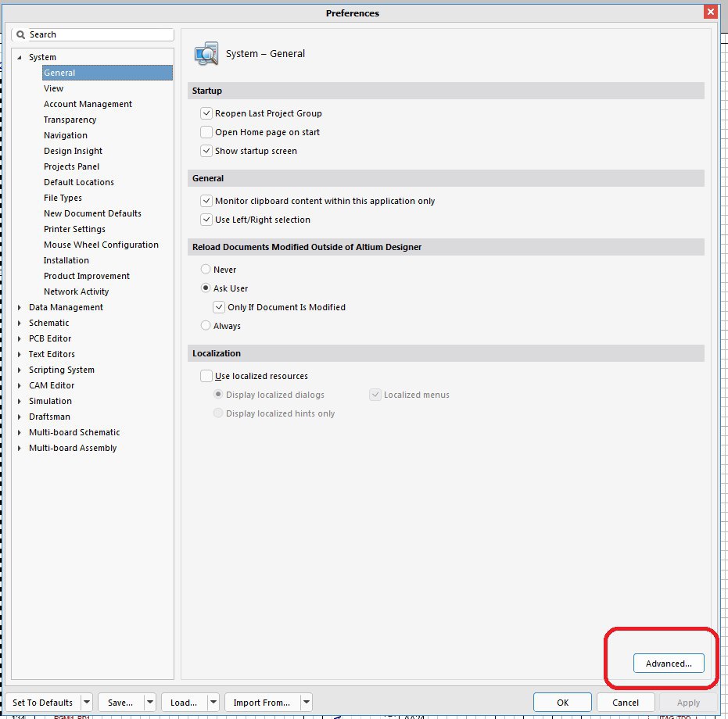Open Default Locations page
This screenshot has width=728, height=719.
point(79,182)
